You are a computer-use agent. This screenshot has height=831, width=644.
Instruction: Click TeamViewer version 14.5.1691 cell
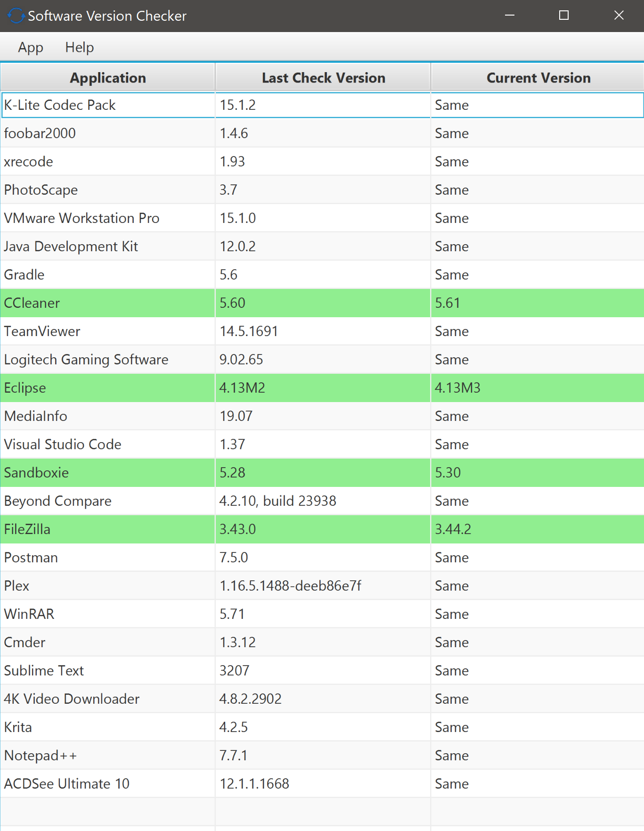pyautogui.click(x=323, y=331)
